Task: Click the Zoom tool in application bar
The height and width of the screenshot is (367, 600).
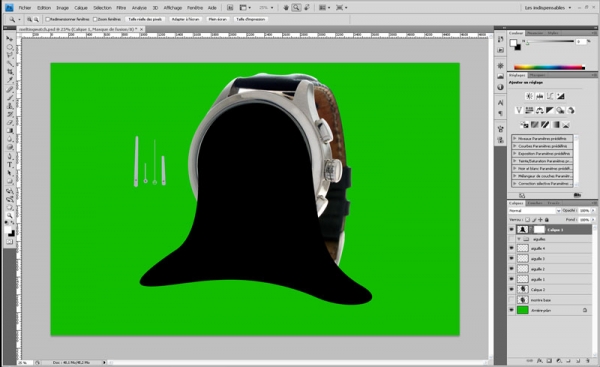Action: pyautogui.click(x=296, y=8)
